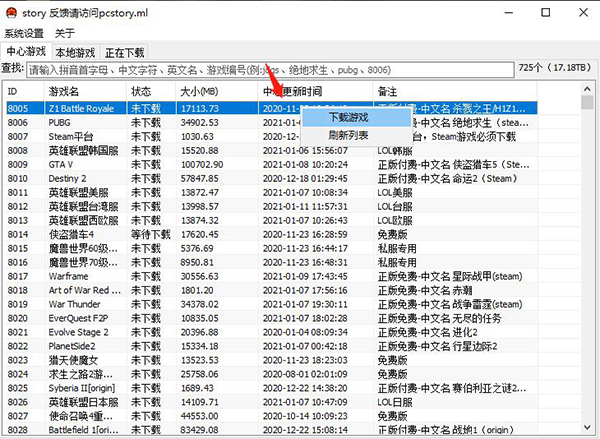This screenshot has height=439, width=600.
Task: Sort by the 游戏名 column header
Action: pyautogui.click(x=84, y=91)
